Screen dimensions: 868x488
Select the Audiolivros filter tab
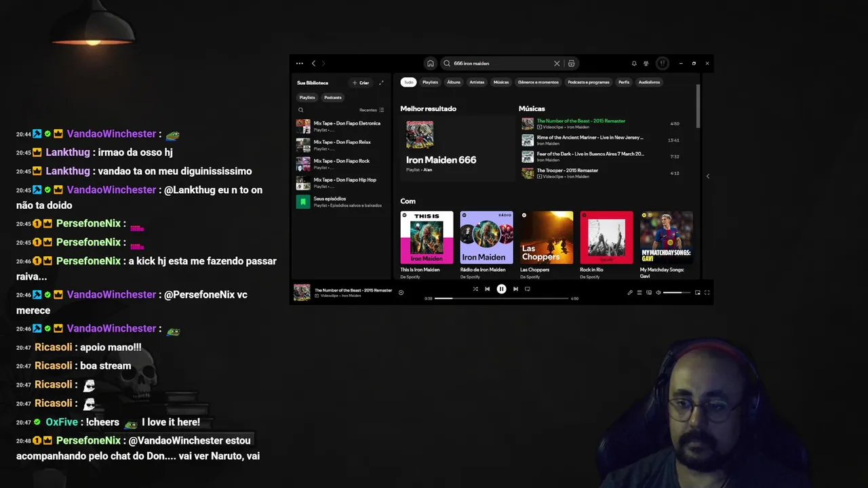(x=649, y=82)
